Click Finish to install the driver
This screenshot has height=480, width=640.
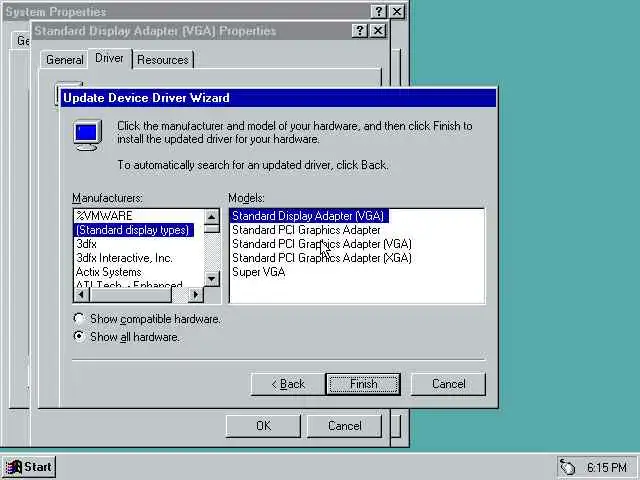click(x=363, y=384)
